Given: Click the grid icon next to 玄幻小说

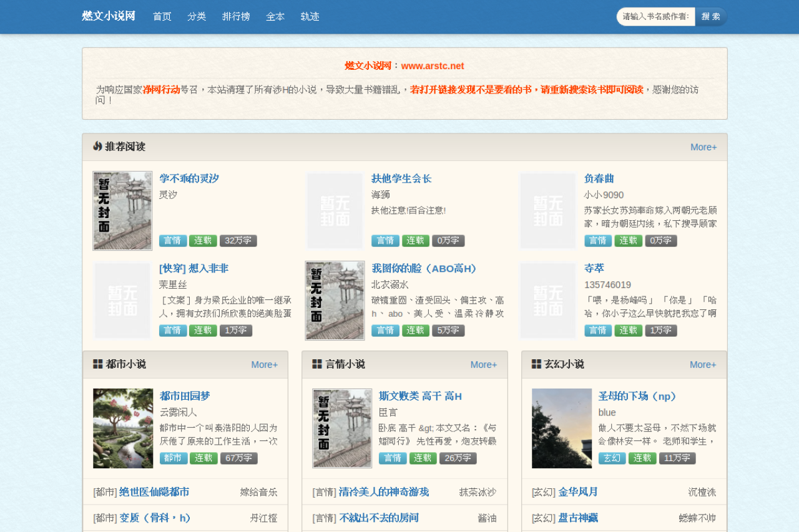Looking at the screenshot, I should pos(536,364).
